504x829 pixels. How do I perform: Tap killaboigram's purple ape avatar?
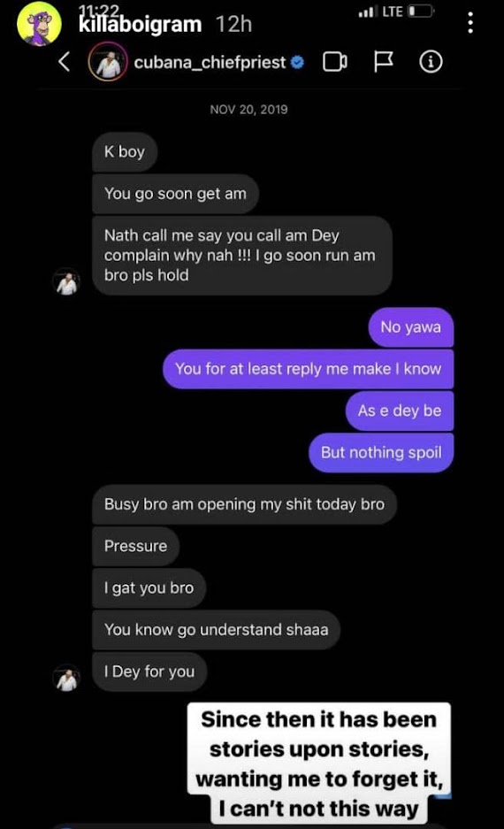tap(39, 24)
